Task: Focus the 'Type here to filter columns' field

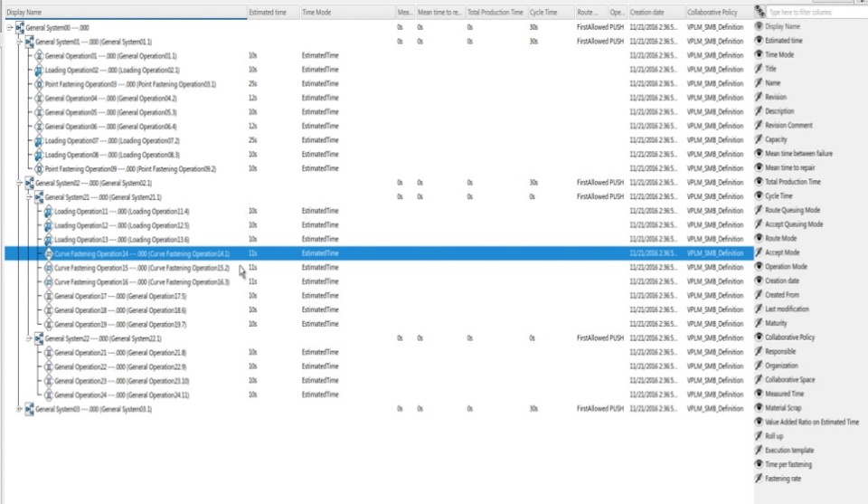Action: [816, 12]
